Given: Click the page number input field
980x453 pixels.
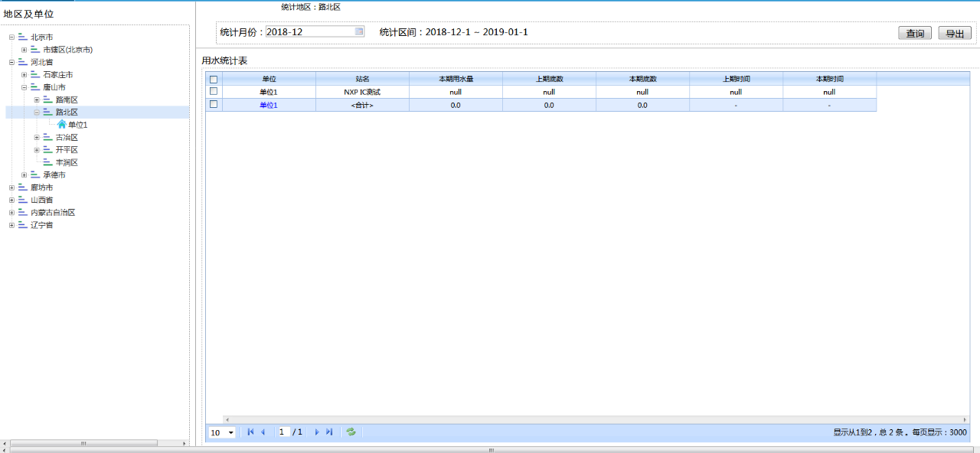Looking at the screenshot, I should 283,432.
